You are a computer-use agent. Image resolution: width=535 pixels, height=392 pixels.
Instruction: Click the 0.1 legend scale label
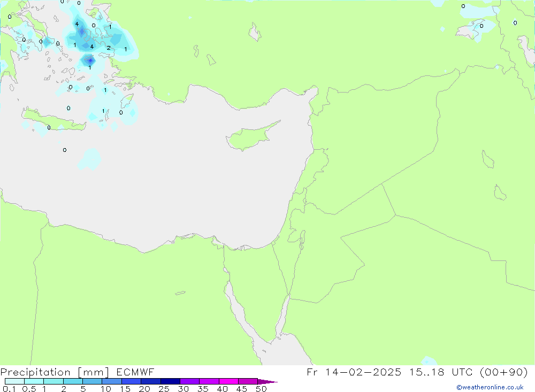[x=9, y=389]
